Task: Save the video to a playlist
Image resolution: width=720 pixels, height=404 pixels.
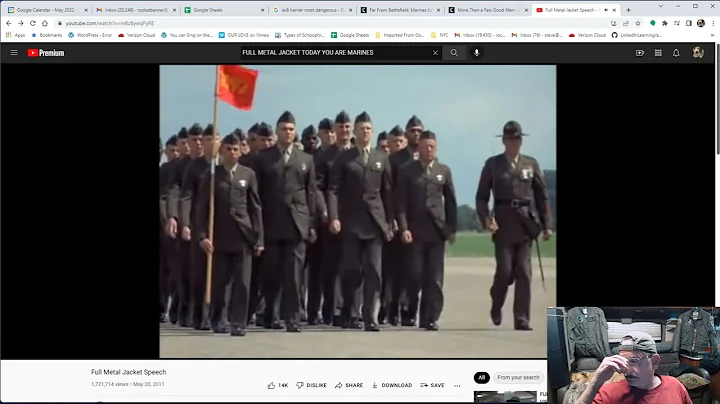Action: [x=432, y=385]
